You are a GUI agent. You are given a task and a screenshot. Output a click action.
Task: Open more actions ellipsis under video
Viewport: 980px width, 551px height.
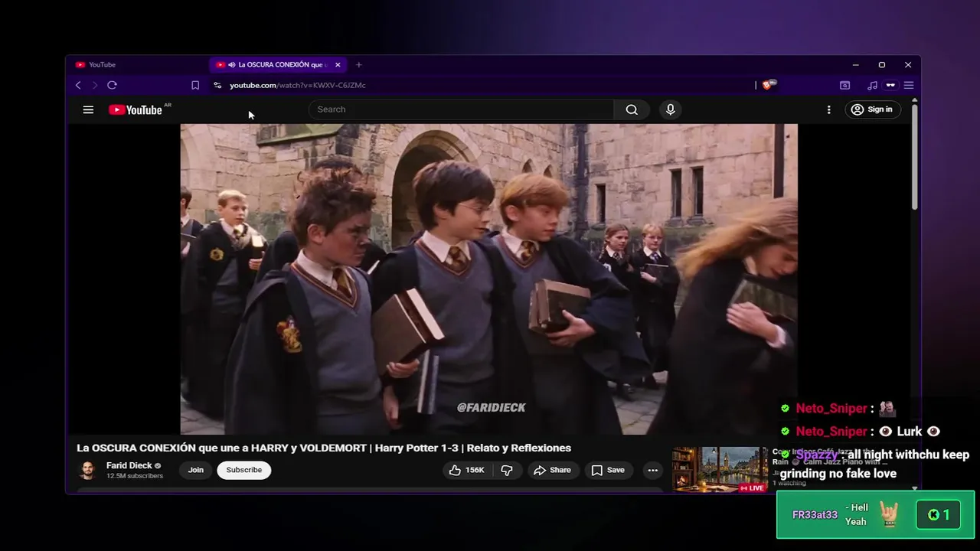652,470
